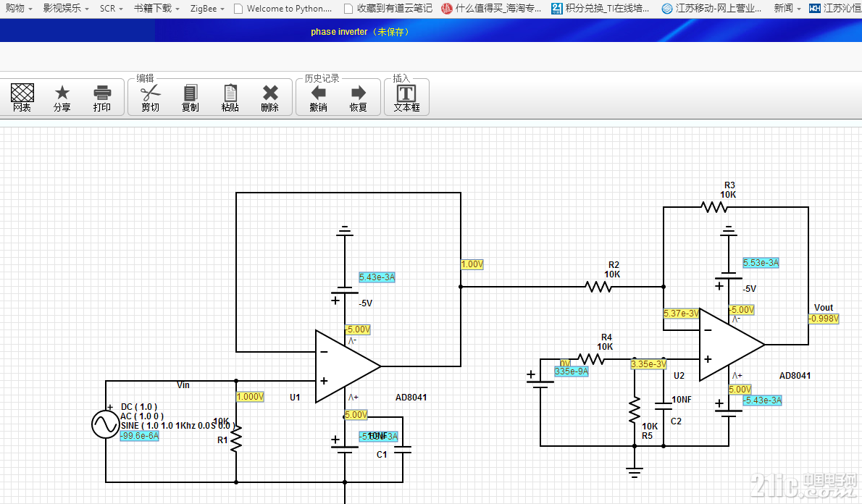Select the U2 op-amp symbol
Screen dimensions: 862x504
[x=731, y=345]
